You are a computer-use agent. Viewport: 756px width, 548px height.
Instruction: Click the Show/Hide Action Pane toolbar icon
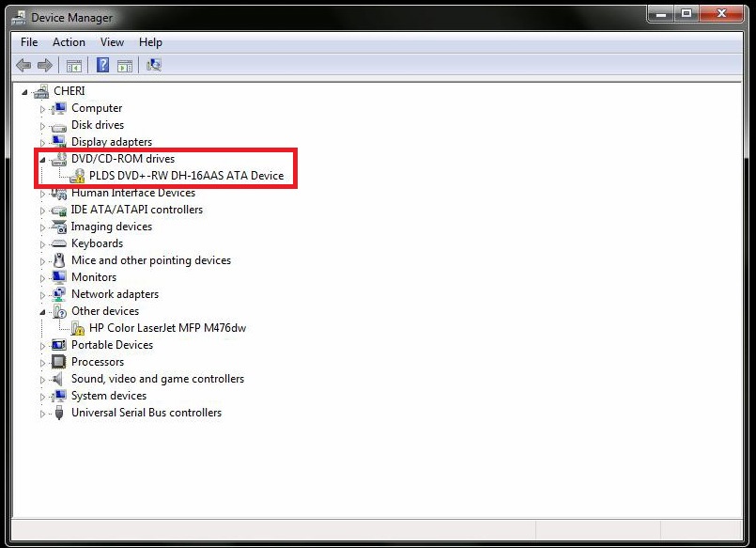point(125,66)
